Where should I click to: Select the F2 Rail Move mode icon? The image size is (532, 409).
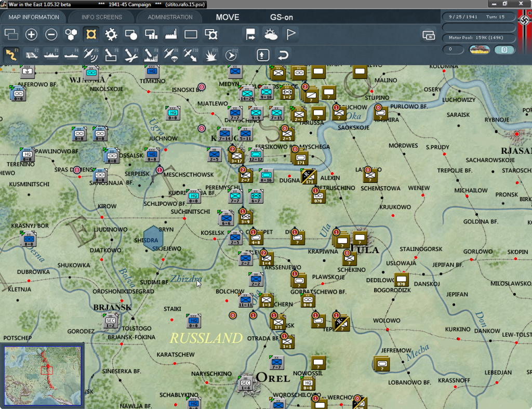(31, 55)
